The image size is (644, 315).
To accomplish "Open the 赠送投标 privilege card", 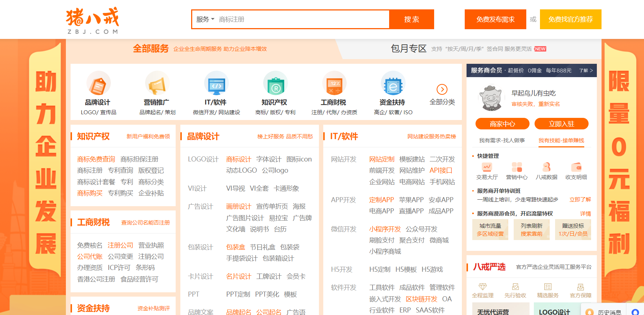I will (x=573, y=230).
